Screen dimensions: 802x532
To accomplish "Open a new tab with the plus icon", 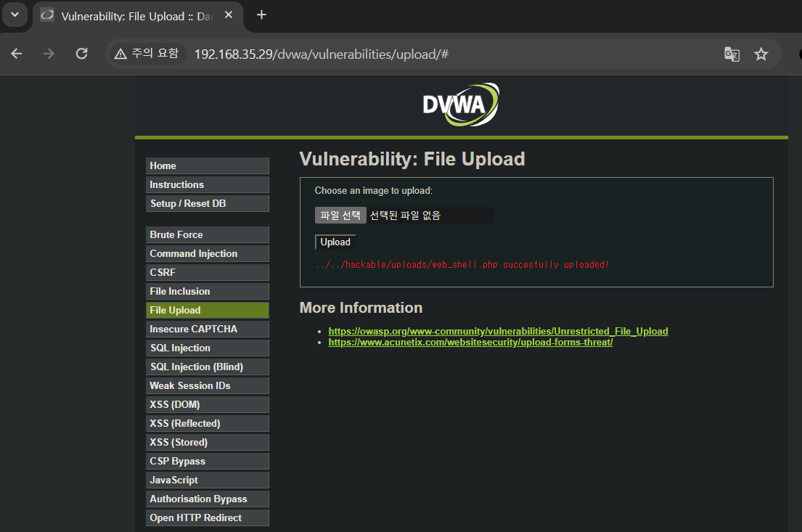I will pyautogui.click(x=261, y=15).
